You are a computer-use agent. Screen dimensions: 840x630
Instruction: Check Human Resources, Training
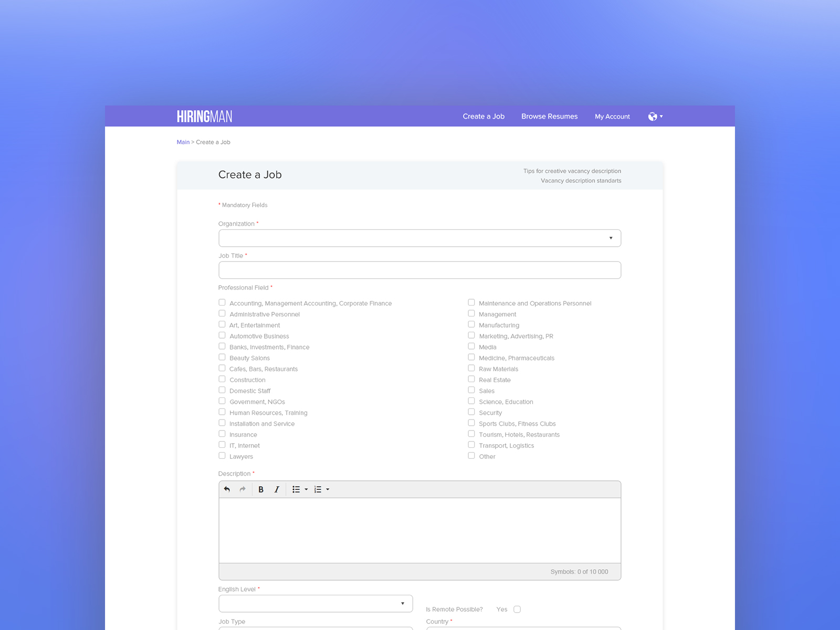click(222, 412)
